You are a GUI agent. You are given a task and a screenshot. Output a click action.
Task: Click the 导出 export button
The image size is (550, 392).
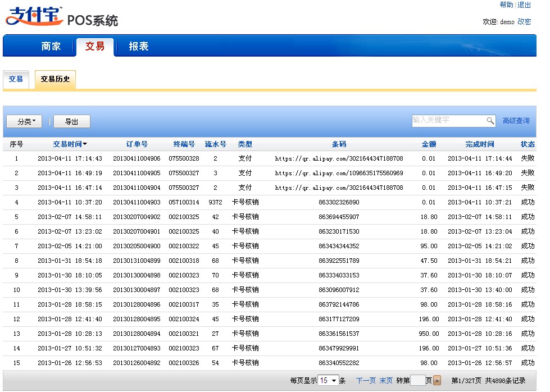pos(72,121)
